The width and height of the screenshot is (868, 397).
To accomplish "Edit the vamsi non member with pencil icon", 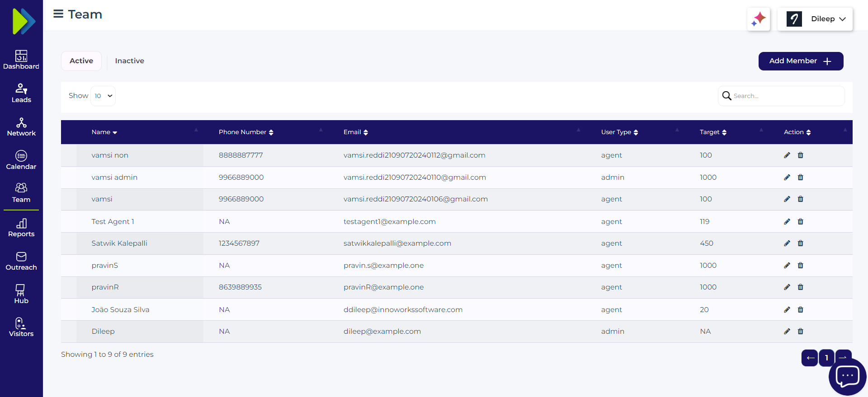I will pyautogui.click(x=787, y=155).
